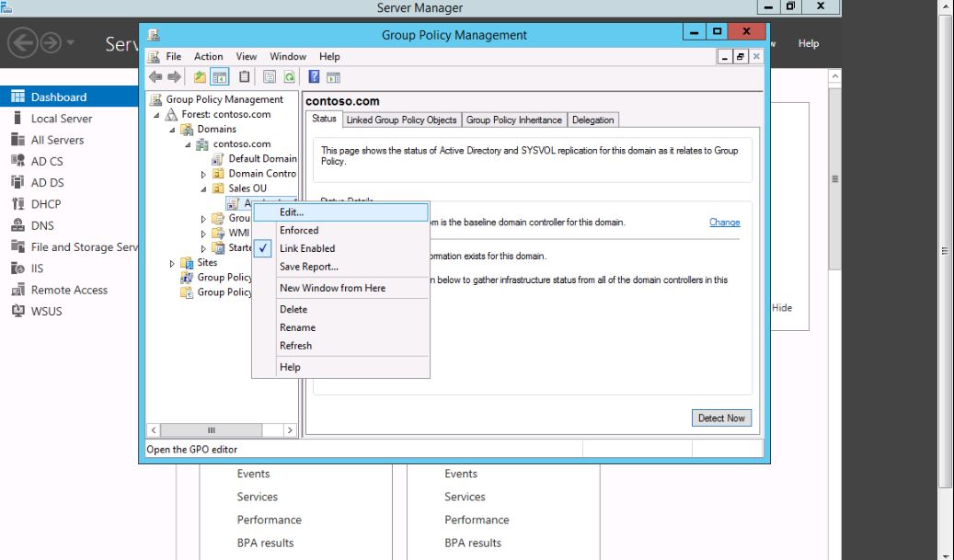Choose Help at the bottom of the context menu
Screen dimensions: 954x560
click(x=290, y=367)
